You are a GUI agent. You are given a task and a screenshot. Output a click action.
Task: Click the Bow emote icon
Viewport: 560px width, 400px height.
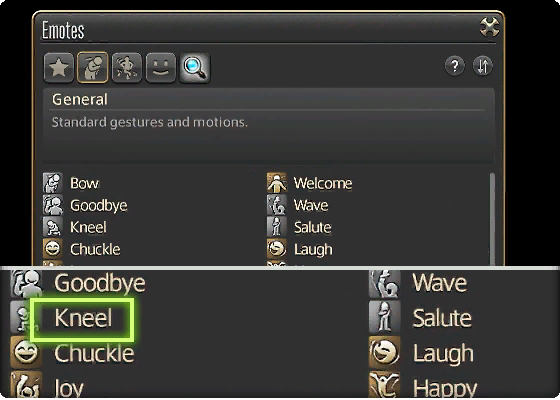point(53,183)
